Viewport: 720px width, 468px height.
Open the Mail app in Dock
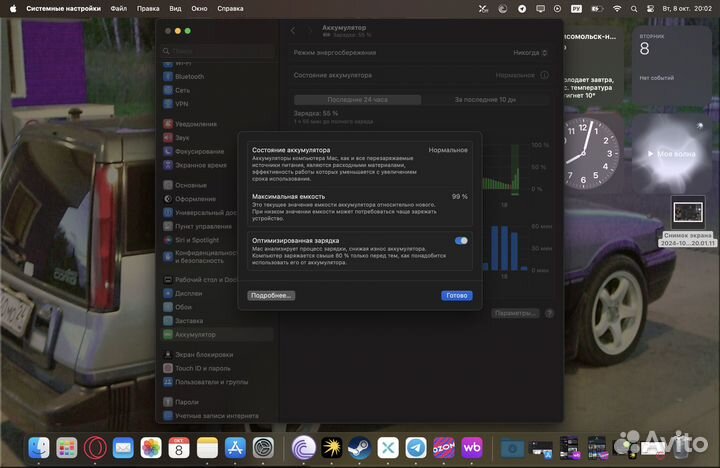(x=123, y=448)
